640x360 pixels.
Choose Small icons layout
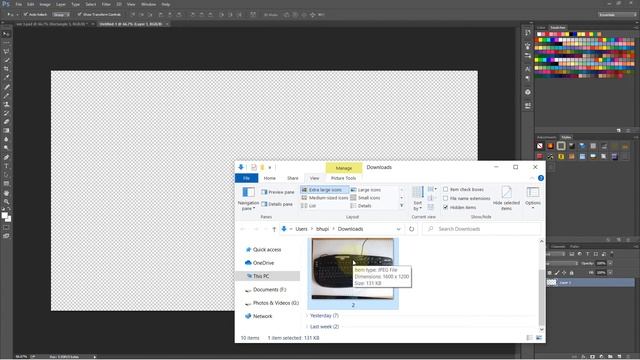(x=365, y=198)
